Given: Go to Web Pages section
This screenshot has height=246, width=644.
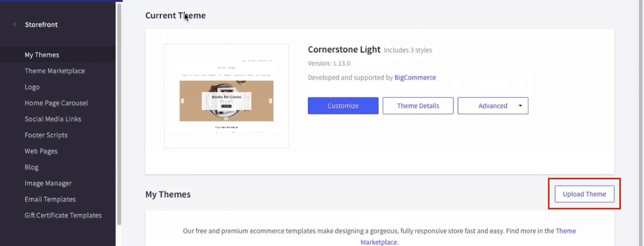Looking at the screenshot, I should coord(41,151).
